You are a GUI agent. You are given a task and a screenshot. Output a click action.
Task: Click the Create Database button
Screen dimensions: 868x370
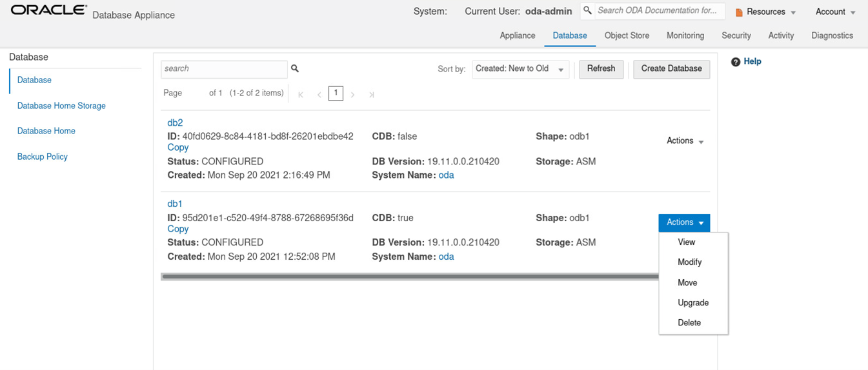tap(672, 69)
